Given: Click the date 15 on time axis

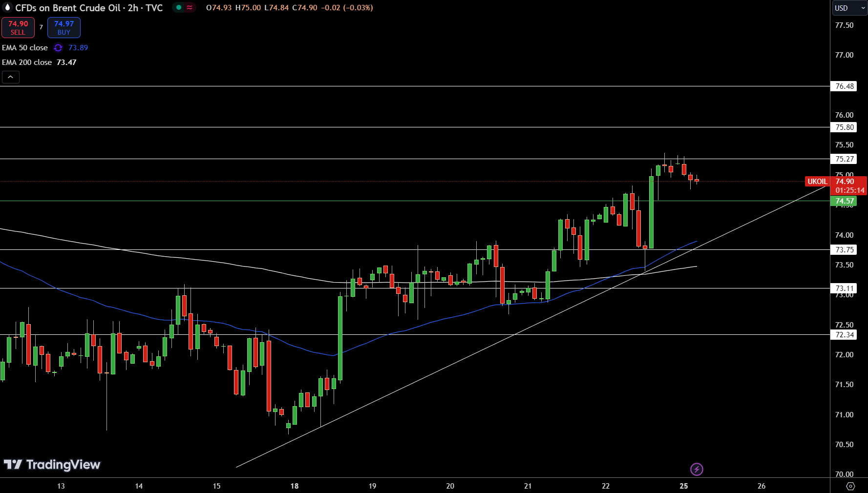Looking at the screenshot, I should (216, 486).
